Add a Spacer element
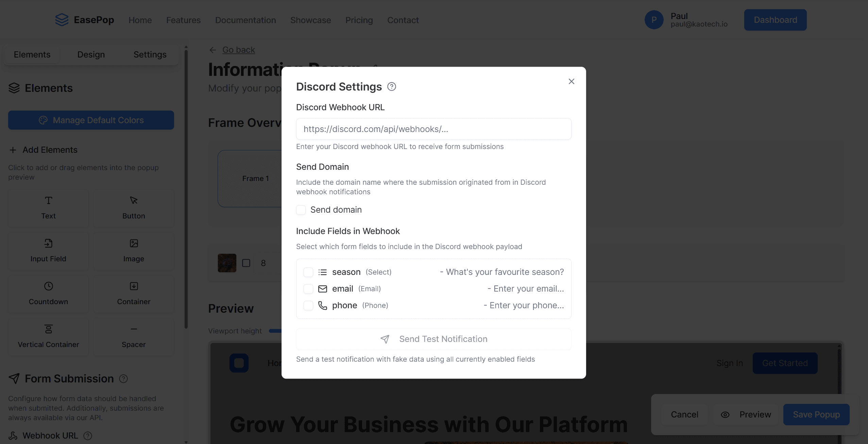868x444 pixels. coord(133,336)
